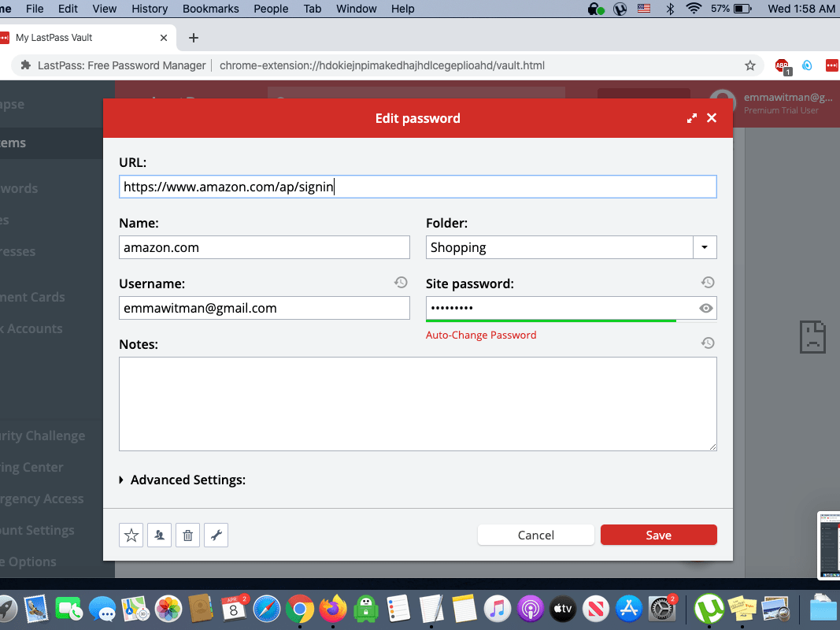
Task: Open sharing options for this password
Action: [159, 535]
